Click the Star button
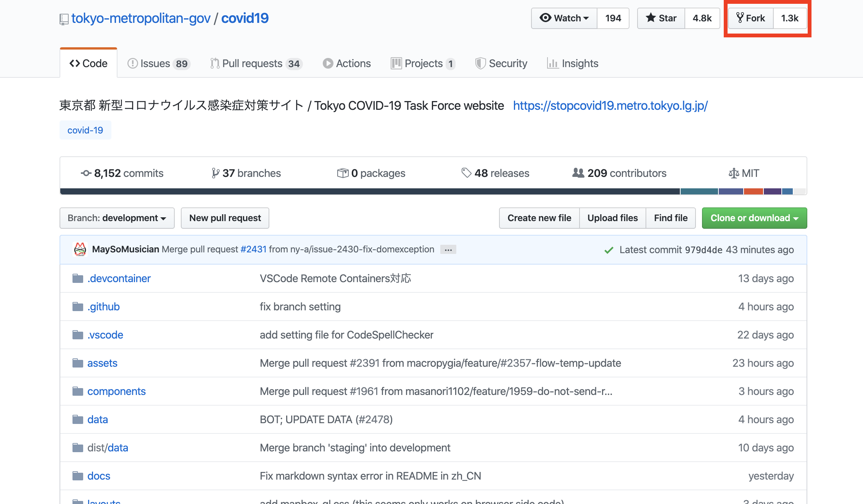The image size is (863, 504). click(x=661, y=18)
